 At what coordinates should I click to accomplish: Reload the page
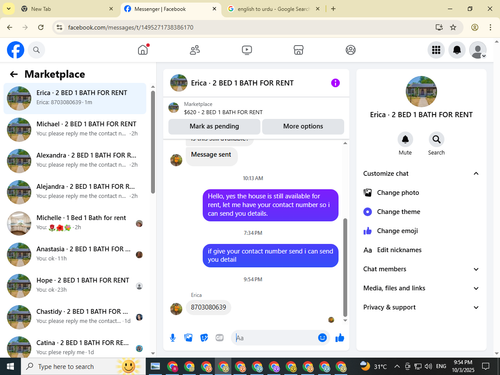[x=41, y=27]
